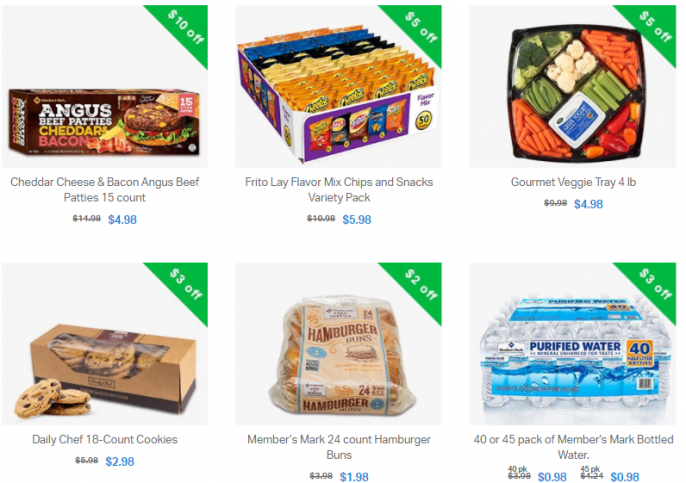Open the Daily Chef cookies box image

105,344
